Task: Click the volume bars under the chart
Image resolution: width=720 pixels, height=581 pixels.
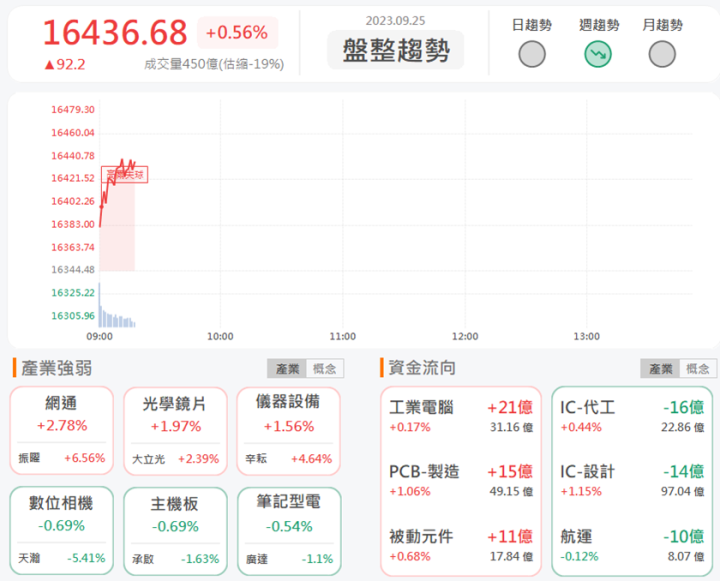Action: pyautogui.click(x=117, y=306)
